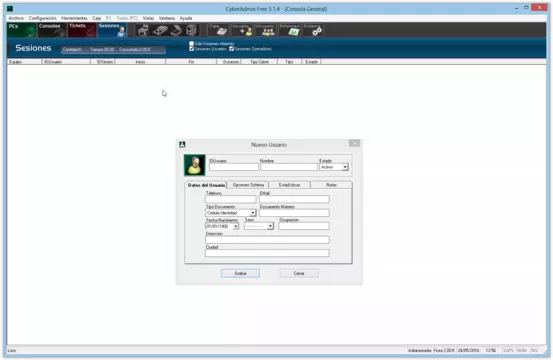Viewport: 553px width, 360px height.
Task: Open the Usuarios group icon
Action: [x=266, y=30]
